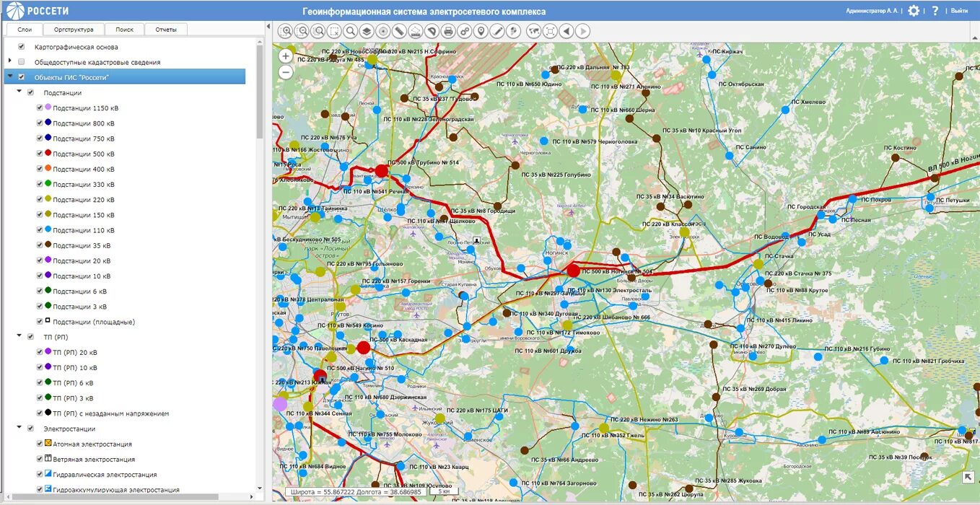
Task: Switch to the Слои tab
Action: tap(25, 30)
